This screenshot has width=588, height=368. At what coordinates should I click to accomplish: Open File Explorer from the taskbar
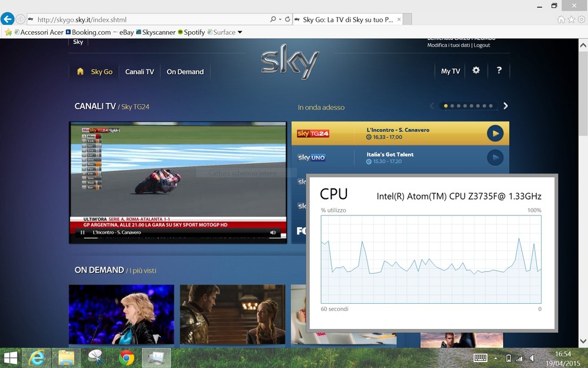(66, 358)
